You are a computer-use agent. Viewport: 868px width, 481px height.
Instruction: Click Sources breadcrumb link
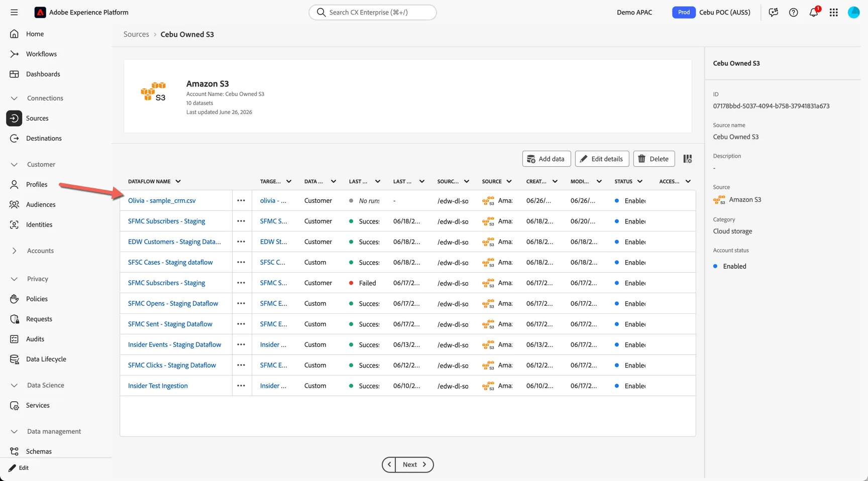(136, 34)
